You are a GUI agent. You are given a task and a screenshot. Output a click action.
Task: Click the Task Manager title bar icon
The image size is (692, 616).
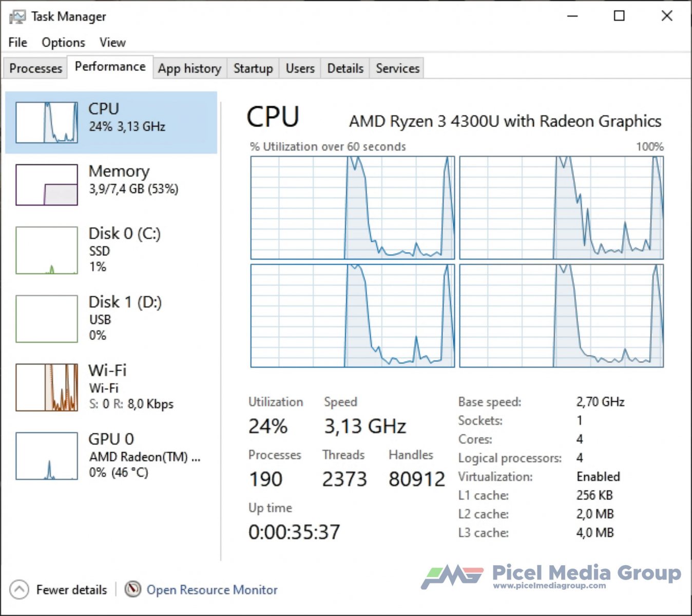[17, 17]
